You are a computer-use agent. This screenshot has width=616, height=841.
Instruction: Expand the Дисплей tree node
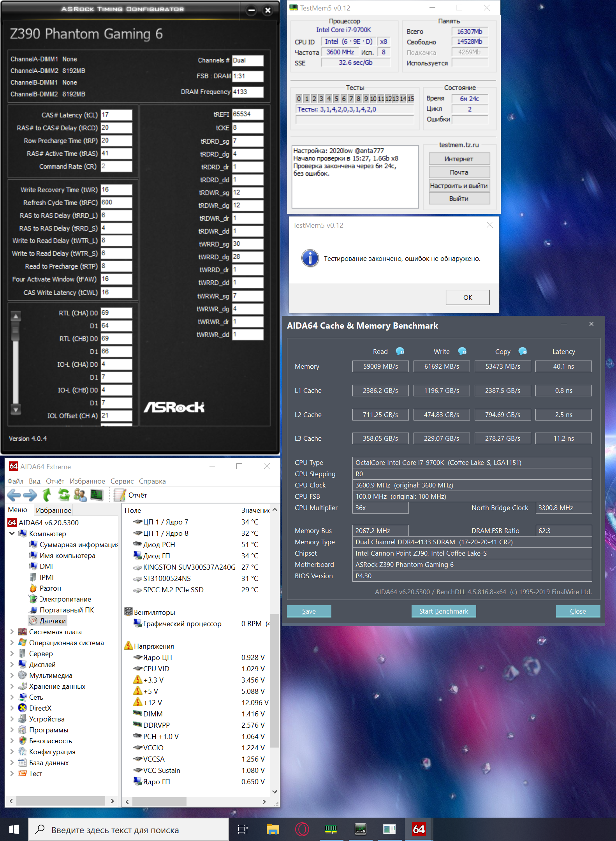click(12, 664)
